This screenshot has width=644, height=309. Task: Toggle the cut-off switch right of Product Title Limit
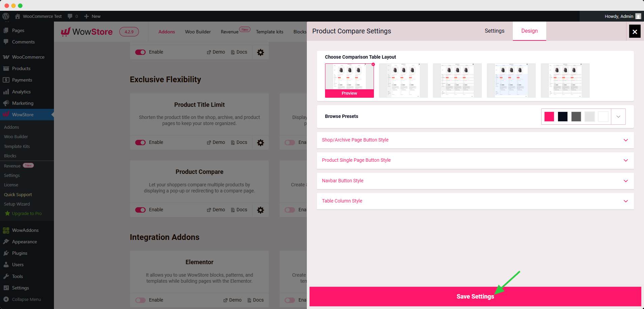(290, 143)
